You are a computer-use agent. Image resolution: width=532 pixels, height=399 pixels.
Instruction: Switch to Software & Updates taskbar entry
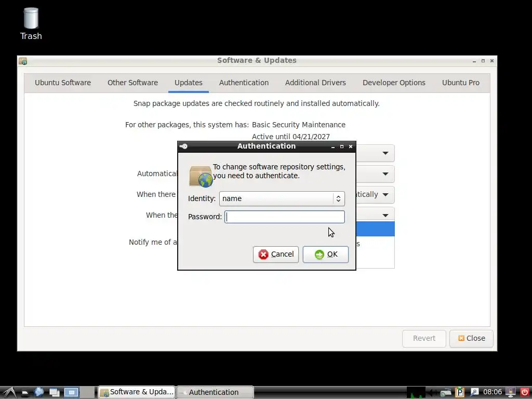[137, 392]
